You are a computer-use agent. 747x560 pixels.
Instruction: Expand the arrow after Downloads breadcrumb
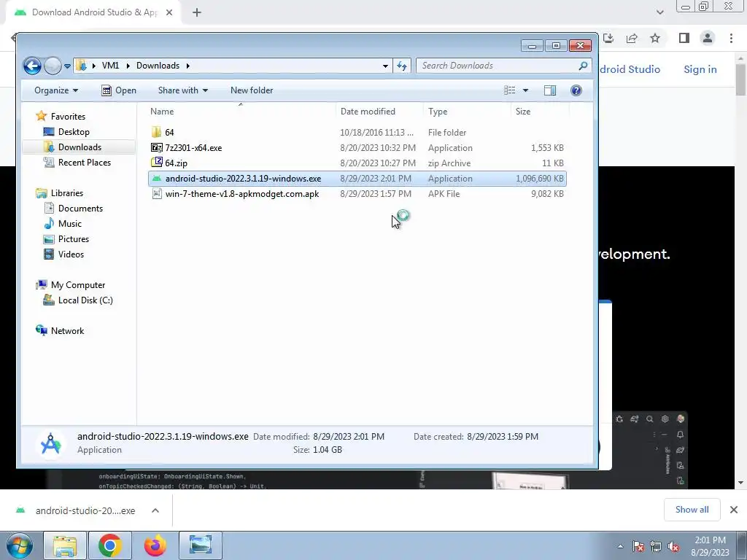(187, 66)
